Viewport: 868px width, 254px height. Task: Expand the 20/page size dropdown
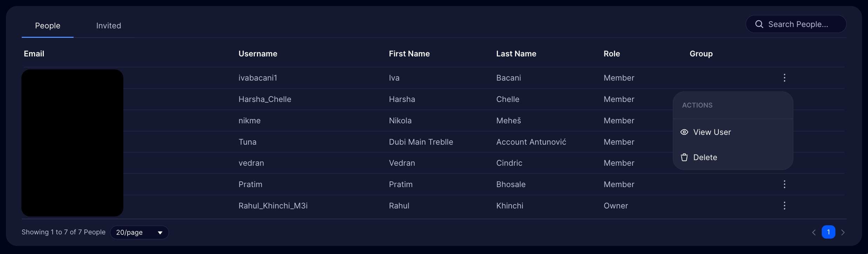pos(139,232)
